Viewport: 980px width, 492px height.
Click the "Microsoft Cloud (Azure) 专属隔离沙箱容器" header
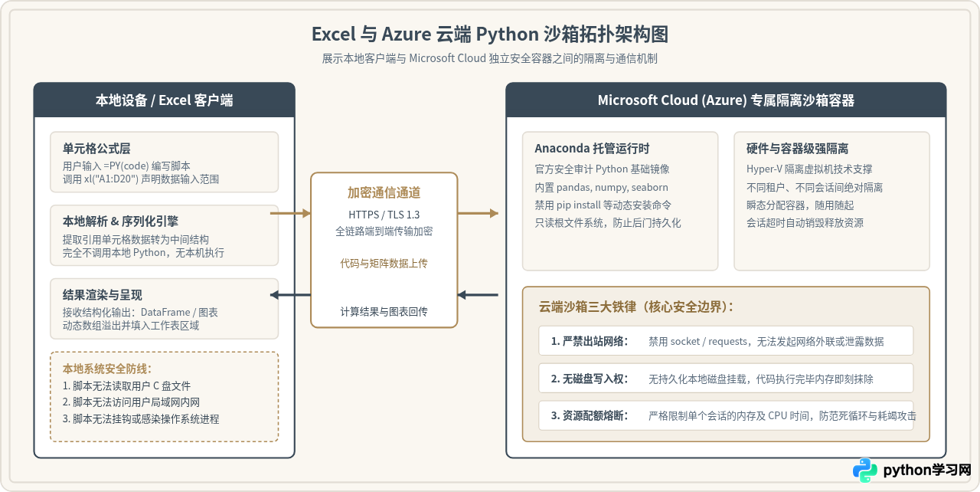pos(726,100)
